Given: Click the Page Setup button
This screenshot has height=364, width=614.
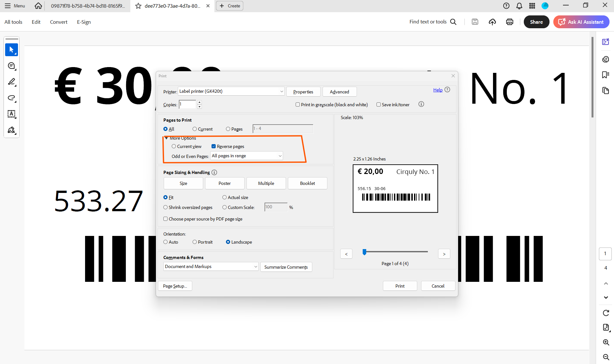Looking at the screenshot, I should tap(175, 286).
